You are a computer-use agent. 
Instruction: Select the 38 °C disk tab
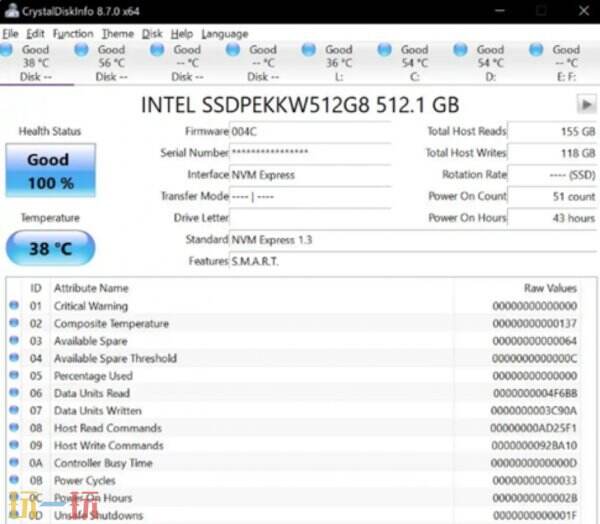point(35,63)
